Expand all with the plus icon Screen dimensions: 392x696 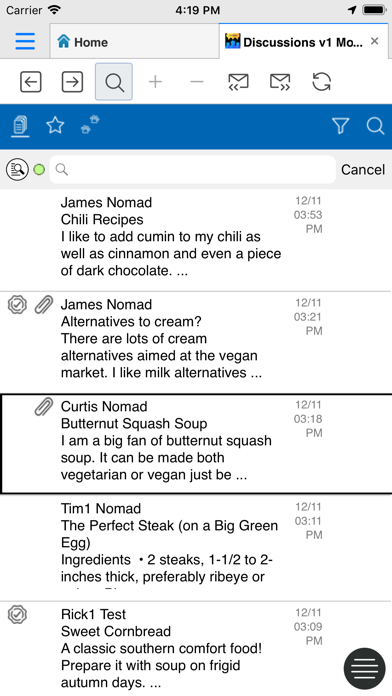click(x=155, y=82)
